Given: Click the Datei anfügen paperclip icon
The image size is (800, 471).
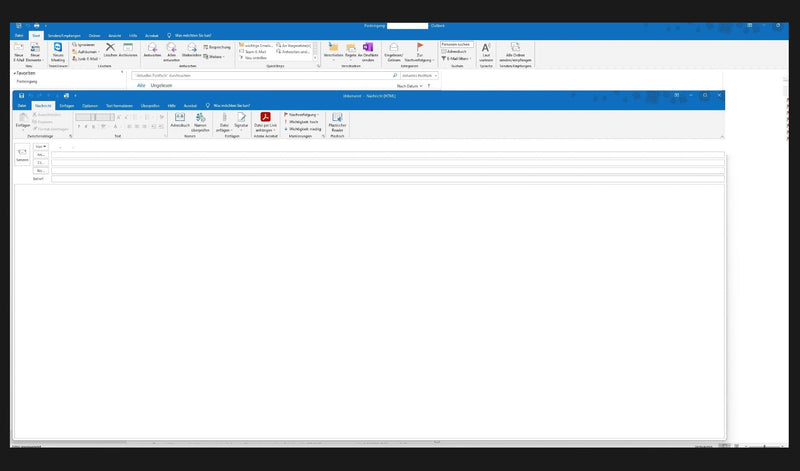Looking at the screenshot, I should pos(224,120).
